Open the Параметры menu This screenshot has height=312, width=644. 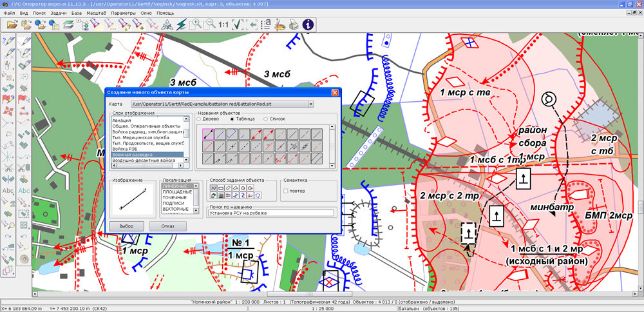point(123,13)
